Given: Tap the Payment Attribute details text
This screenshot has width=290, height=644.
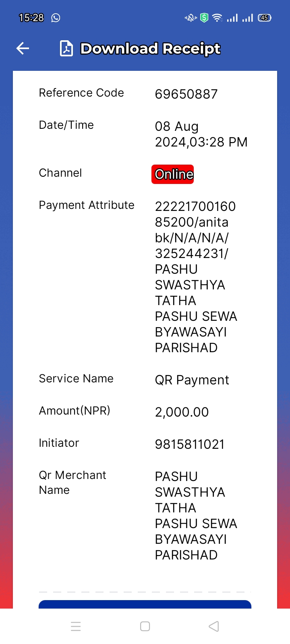Looking at the screenshot, I should click(196, 277).
